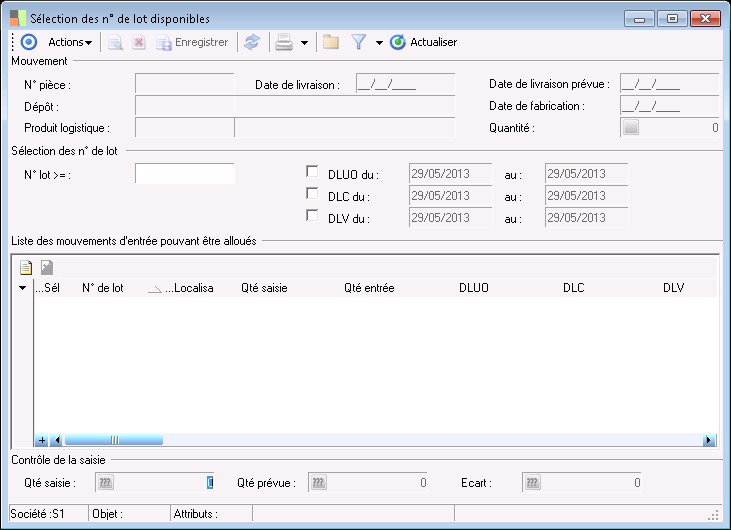Enable the DLV du checkbox
The image size is (731, 530).
point(312,215)
